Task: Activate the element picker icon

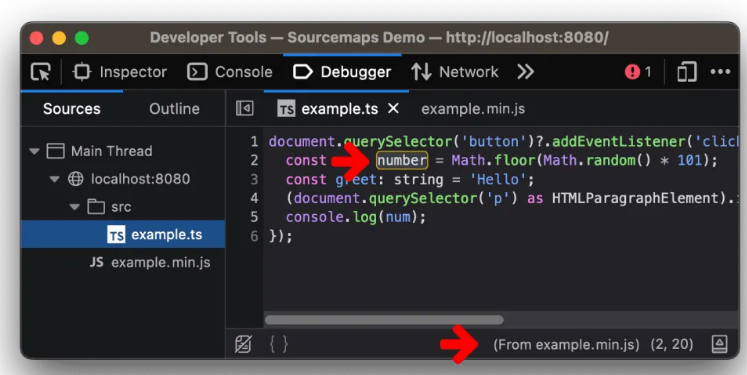Action: [41, 72]
